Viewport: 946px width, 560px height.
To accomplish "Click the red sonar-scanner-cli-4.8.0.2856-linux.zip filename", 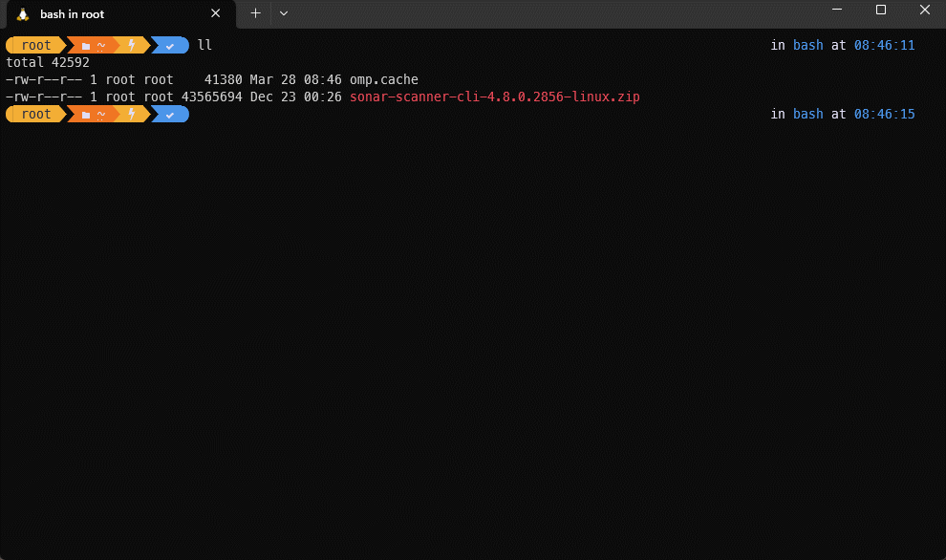I will [495, 97].
